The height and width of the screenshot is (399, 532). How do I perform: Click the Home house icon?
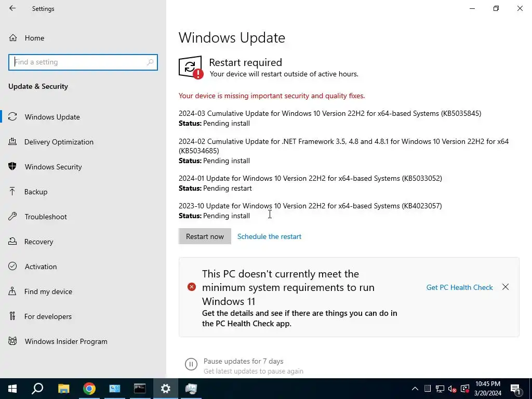13,37
